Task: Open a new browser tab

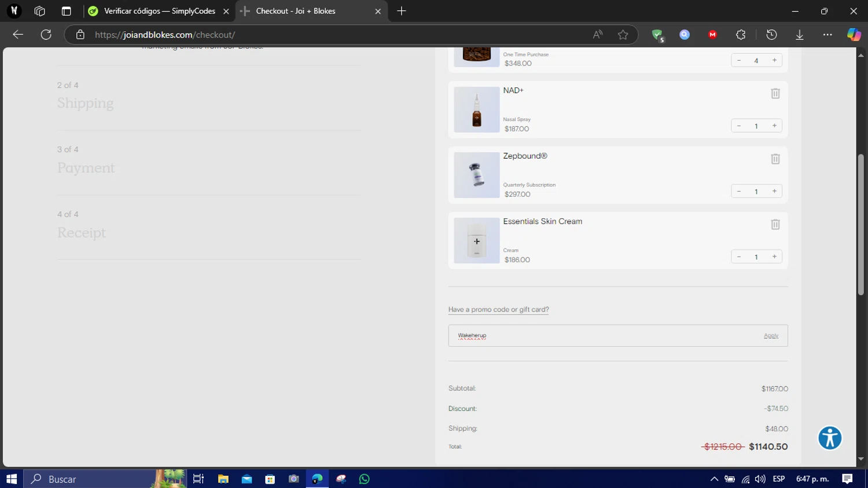Action: point(402,11)
